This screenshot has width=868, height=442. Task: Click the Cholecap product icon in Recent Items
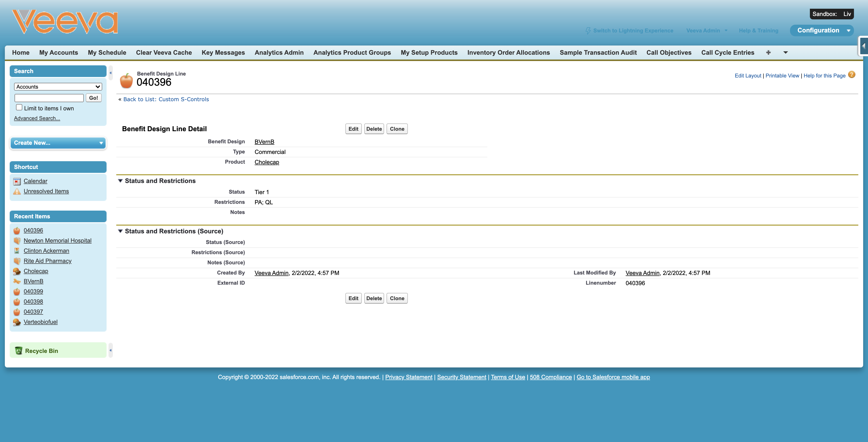click(17, 272)
